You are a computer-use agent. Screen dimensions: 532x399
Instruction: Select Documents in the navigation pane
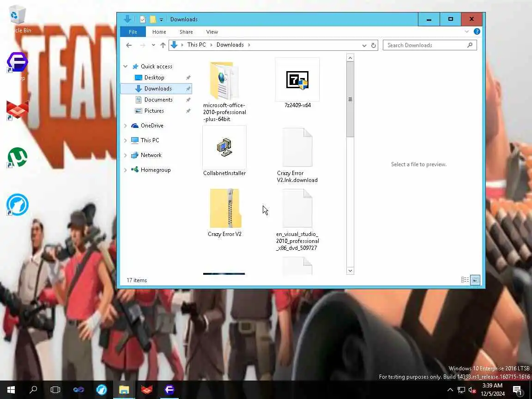[158, 100]
